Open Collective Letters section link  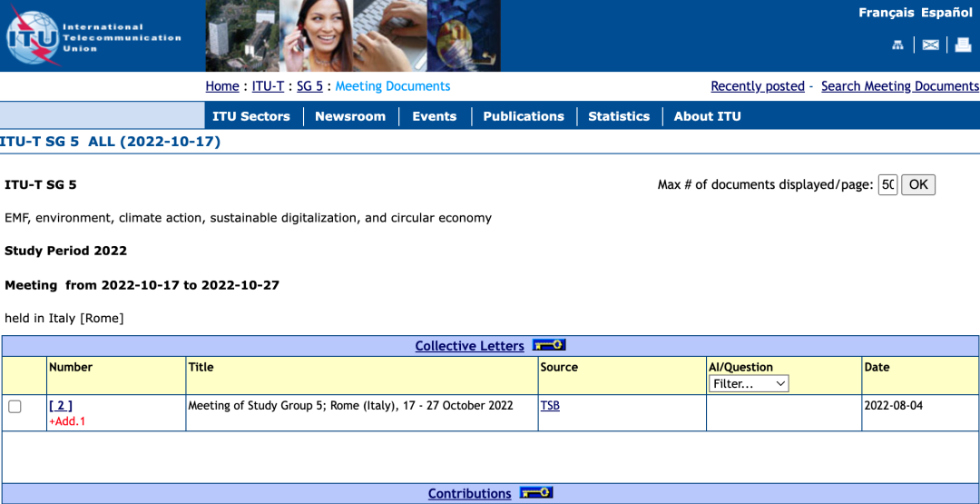click(469, 346)
